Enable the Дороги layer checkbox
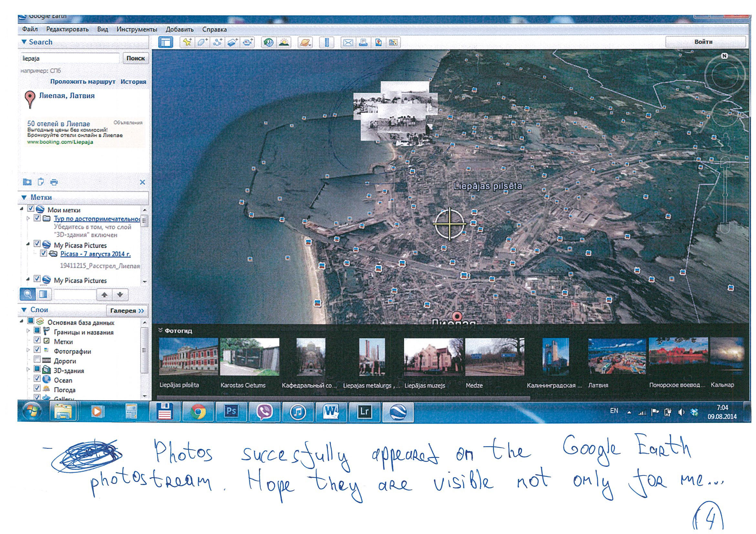This screenshot has height=534, width=756. pos(37,359)
